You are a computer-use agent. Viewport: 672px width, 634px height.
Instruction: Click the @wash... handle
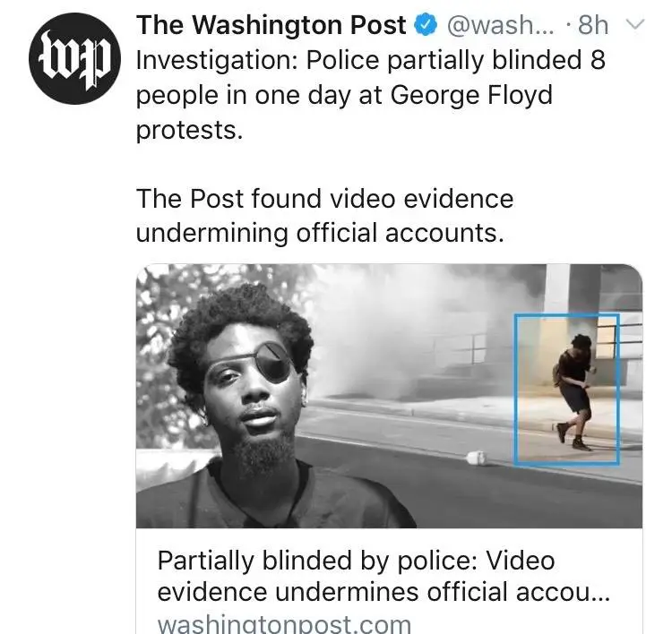click(500, 25)
